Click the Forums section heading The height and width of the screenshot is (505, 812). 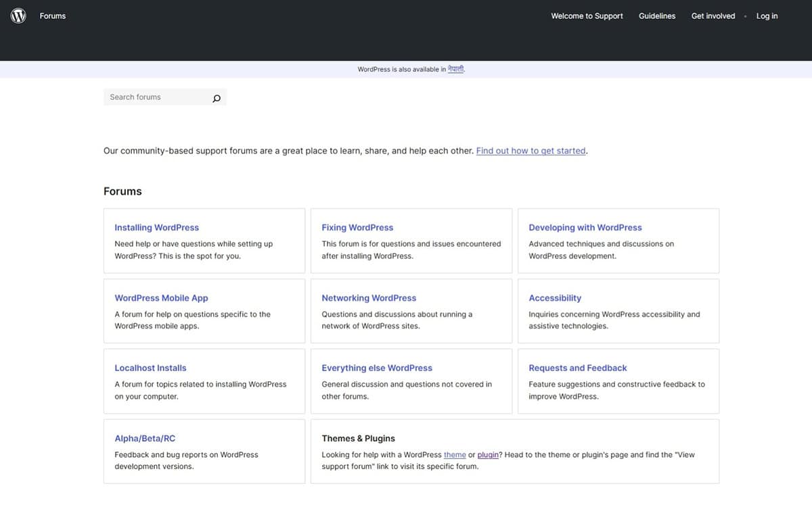click(122, 191)
